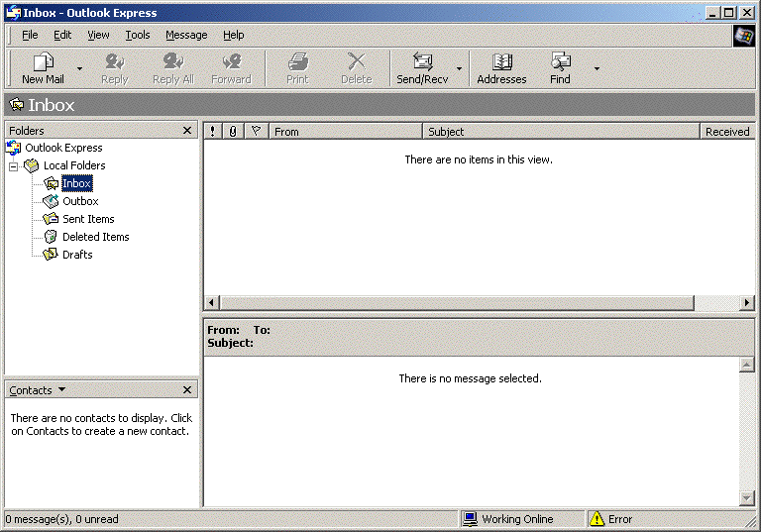Screen dimensions: 761x532
Task: Click the Deleted Items recycle bin icon
Action: [x=51, y=237]
